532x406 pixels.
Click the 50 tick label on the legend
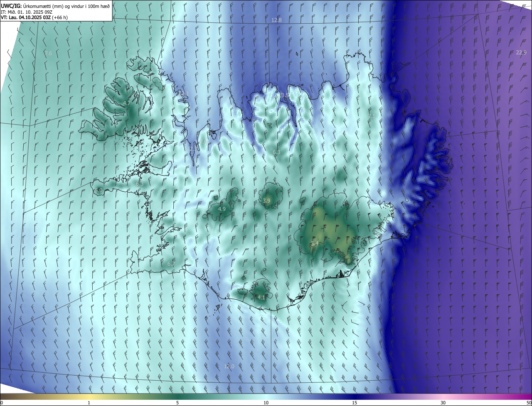point(529,403)
